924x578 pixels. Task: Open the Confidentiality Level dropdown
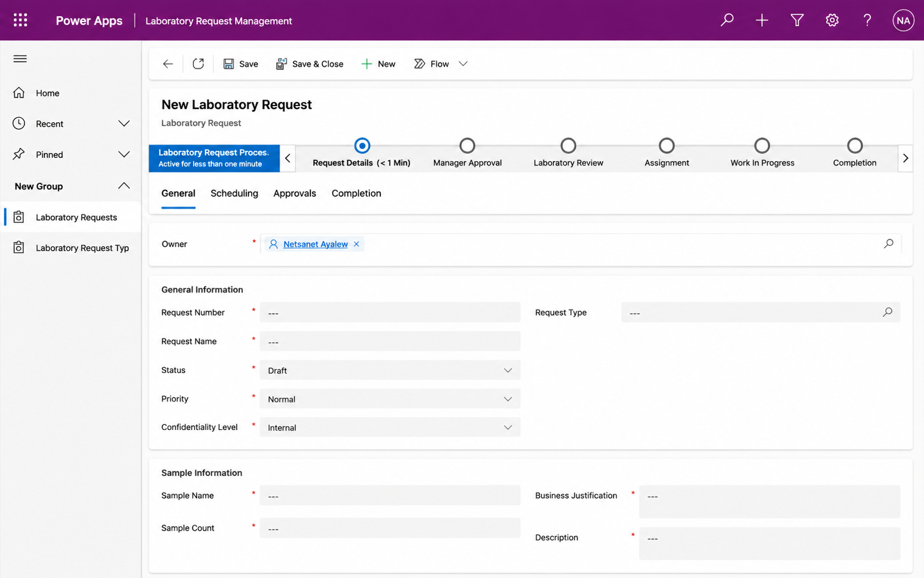click(x=390, y=428)
